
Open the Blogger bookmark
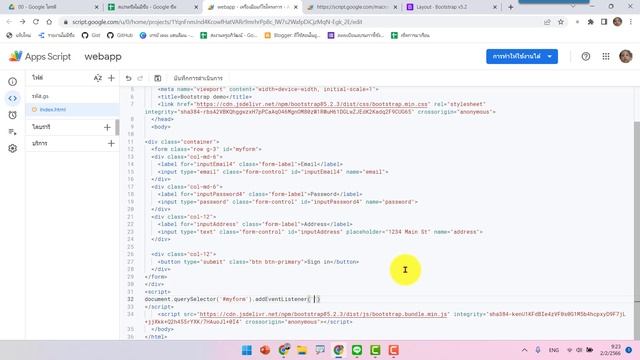292,36
